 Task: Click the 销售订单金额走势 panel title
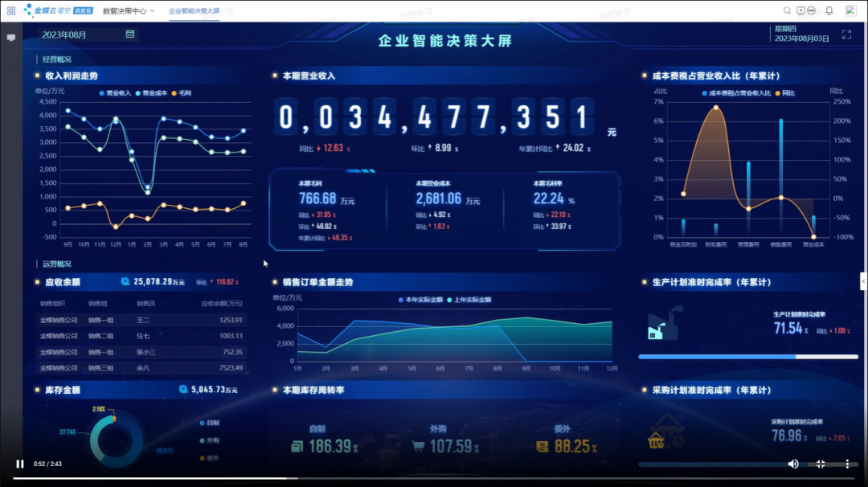[x=317, y=282]
